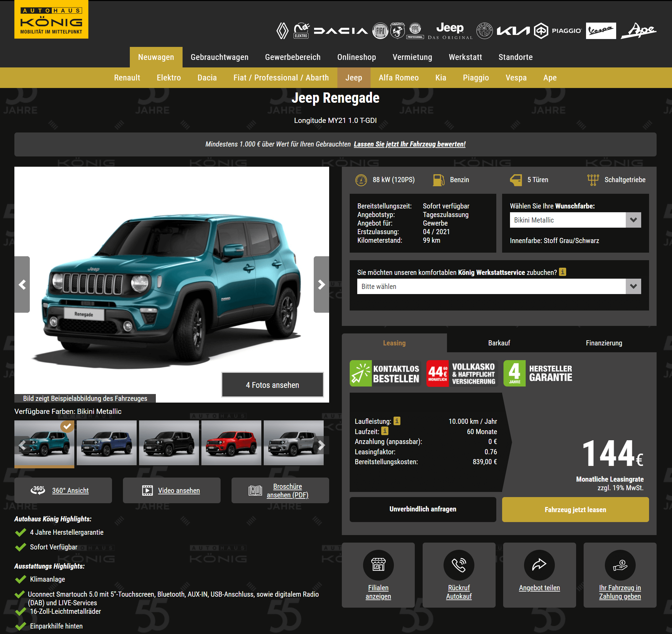Switch to the Barkauf tab
The width and height of the screenshot is (672, 634).
point(499,343)
